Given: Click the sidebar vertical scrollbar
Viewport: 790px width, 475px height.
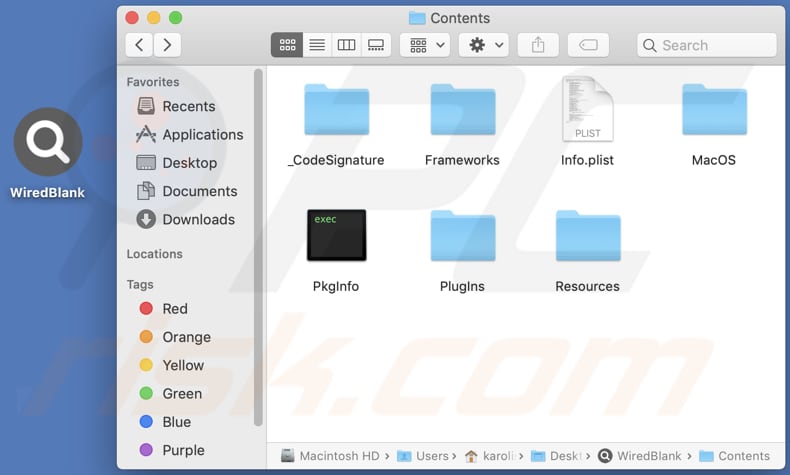Looking at the screenshot, I should coord(258,248).
